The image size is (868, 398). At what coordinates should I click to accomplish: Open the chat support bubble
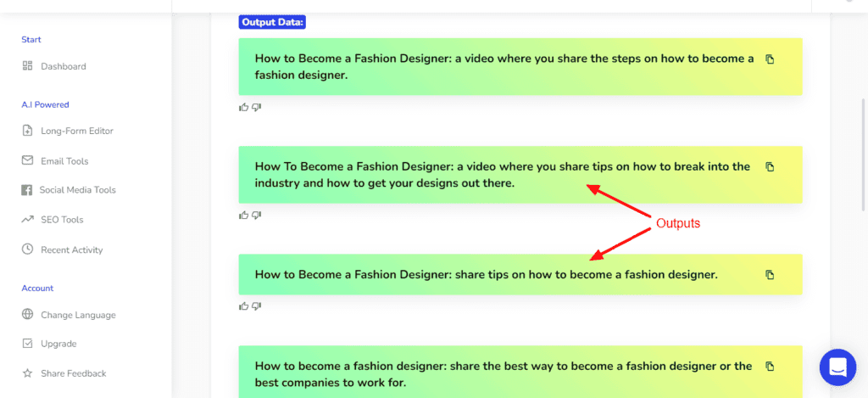pyautogui.click(x=837, y=367)
